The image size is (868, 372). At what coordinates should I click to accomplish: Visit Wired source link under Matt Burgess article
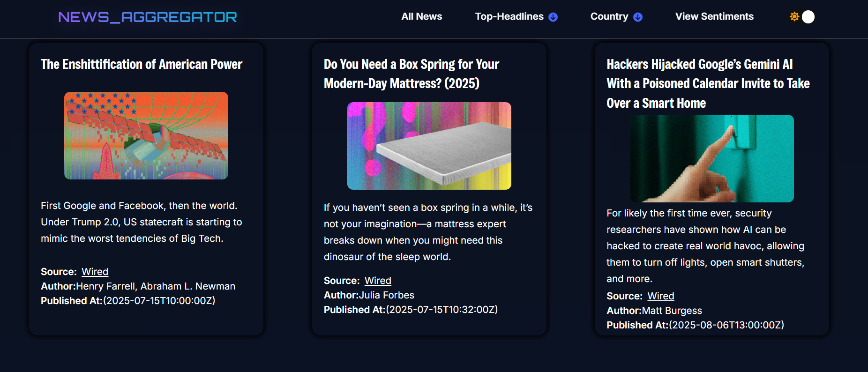661,296
